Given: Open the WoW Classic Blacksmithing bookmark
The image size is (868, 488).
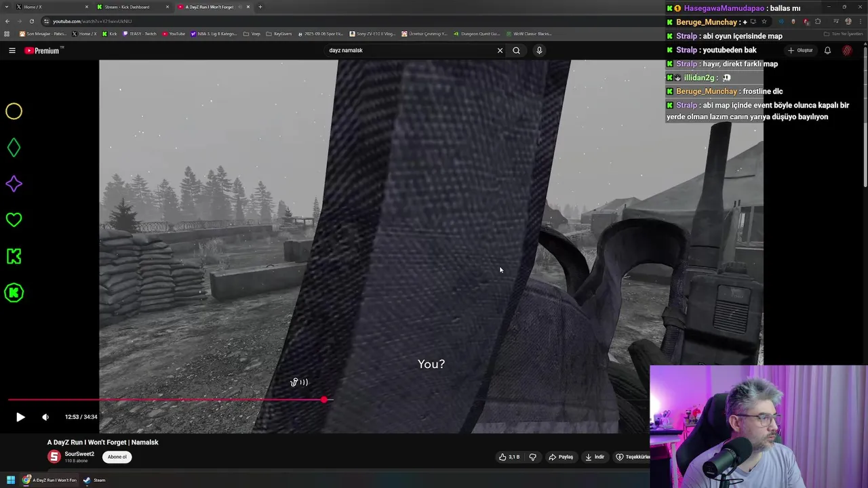Looking at the screenshot, I should click(x=529, y=34).
